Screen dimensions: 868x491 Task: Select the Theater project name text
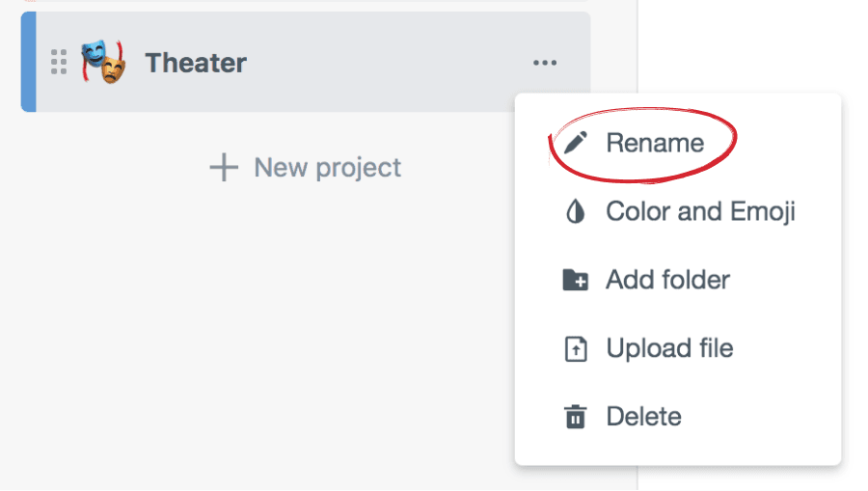coord(196,64)
